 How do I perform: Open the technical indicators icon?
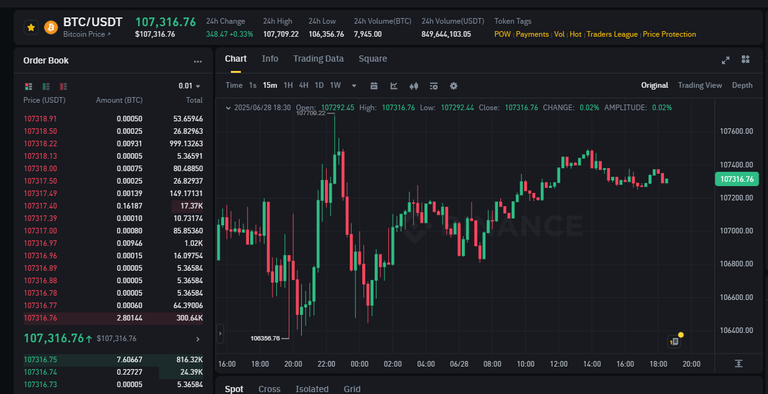tap(394, 86)
